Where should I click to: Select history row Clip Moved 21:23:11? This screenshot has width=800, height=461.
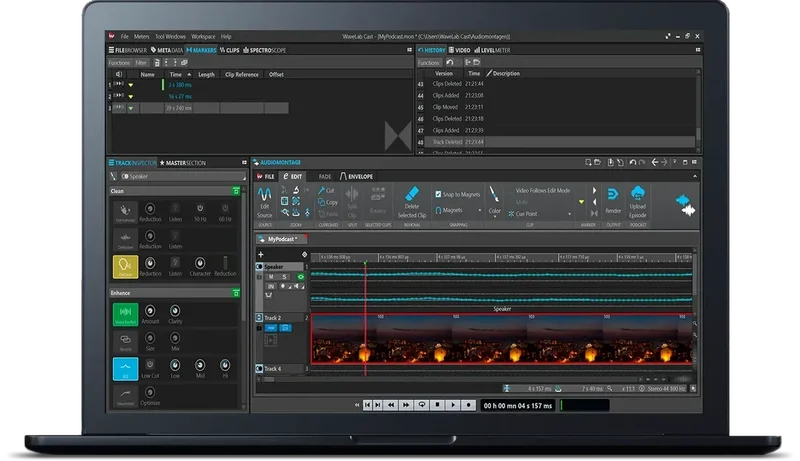[x=557, y=107]
